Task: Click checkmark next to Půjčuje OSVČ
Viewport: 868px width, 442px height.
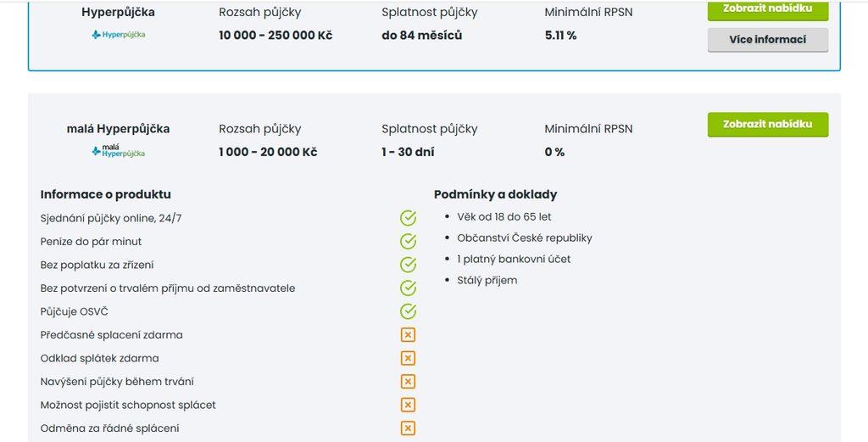Action: (x=408, y=311)
